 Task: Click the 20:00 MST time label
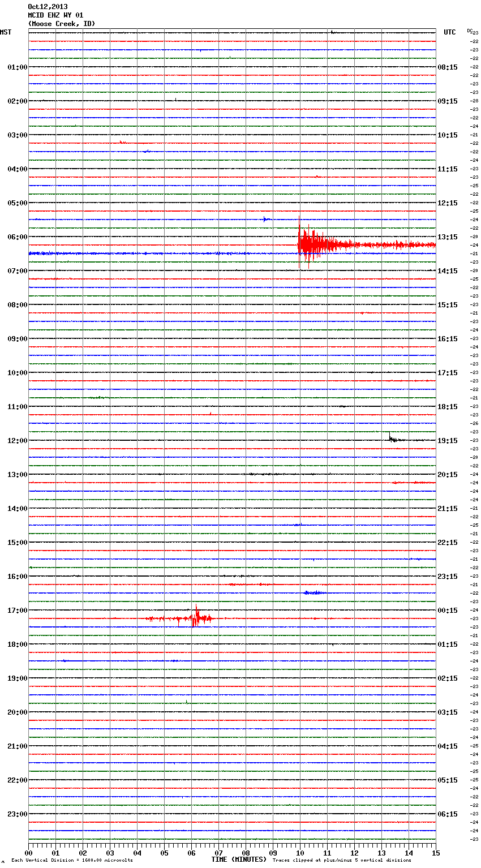pos(18,712)
